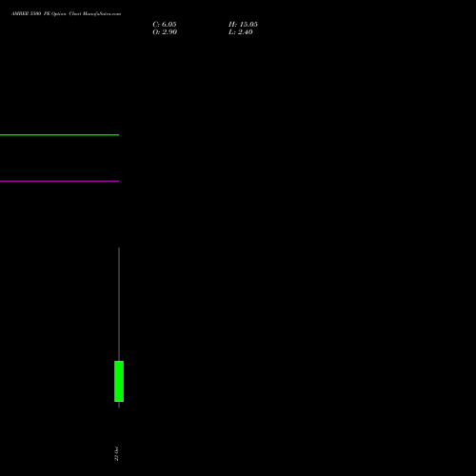
Task: Click the chart title text at top-left
Action: tap(66, 13)
